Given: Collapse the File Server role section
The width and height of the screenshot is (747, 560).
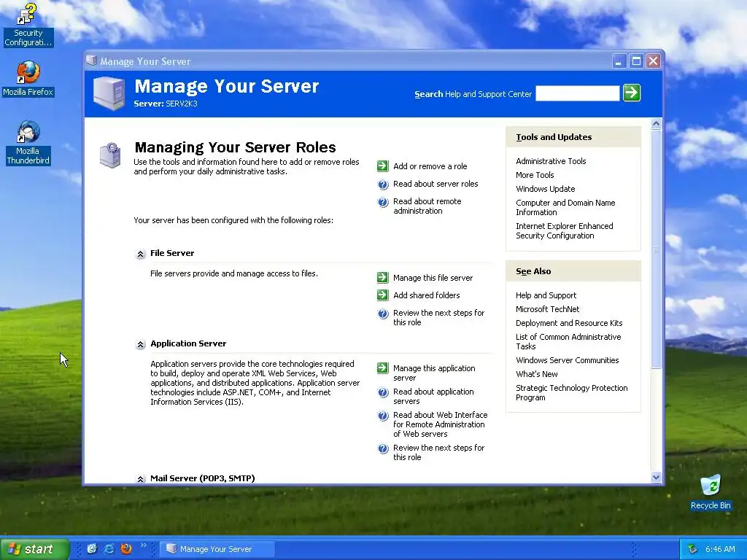Looking at the screenshot, I should [x=140, y=254].
